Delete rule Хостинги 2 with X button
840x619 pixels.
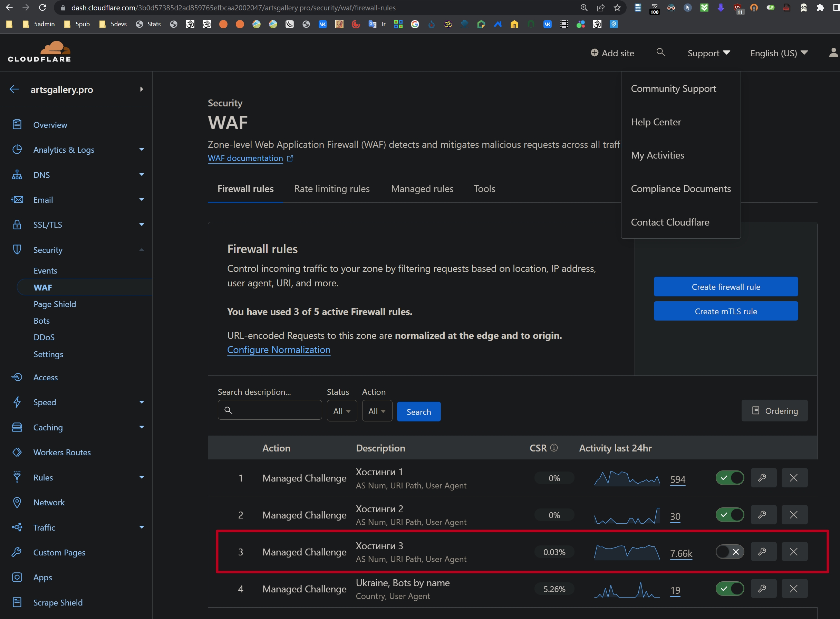[794, 515]
